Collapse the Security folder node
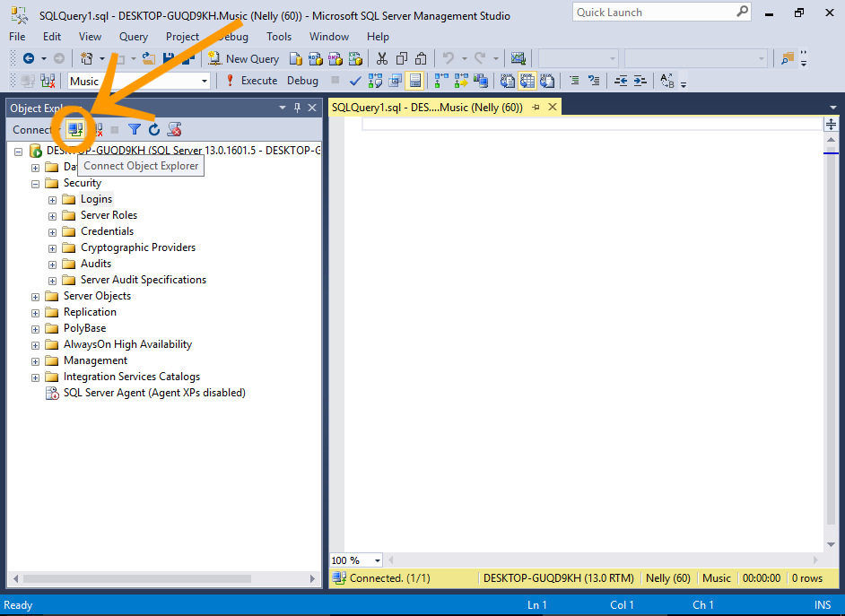 [x=36, y=183]
